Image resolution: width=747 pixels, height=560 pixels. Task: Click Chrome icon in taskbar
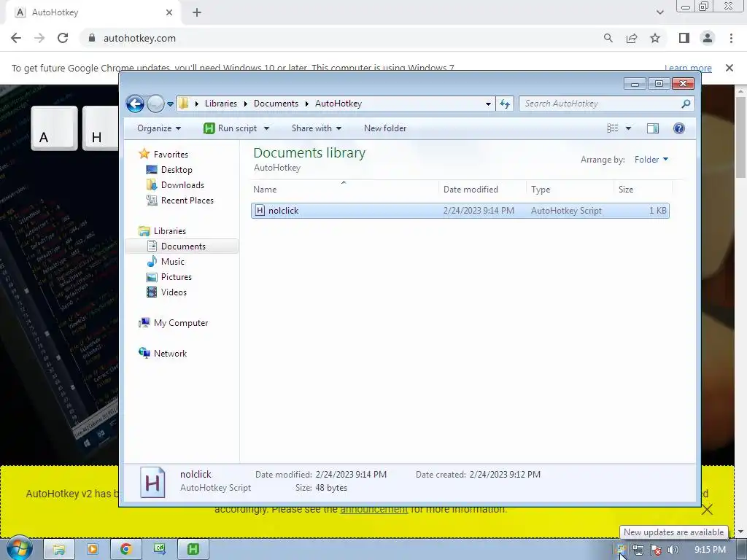pos(125,550)
